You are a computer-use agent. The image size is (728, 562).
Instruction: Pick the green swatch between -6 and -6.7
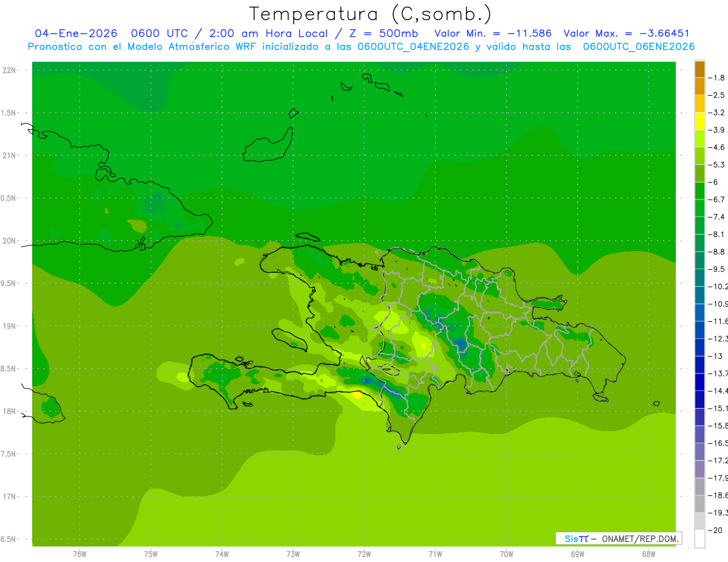(x=699, y=191)
